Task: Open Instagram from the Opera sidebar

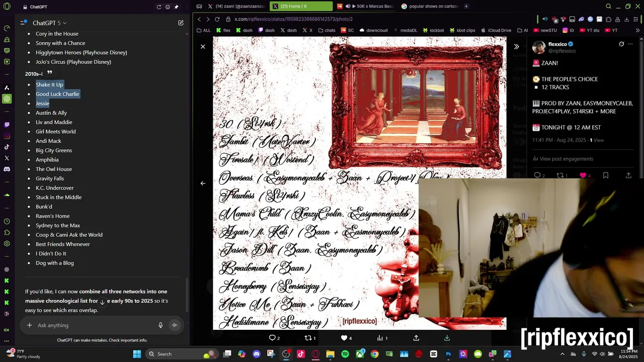Action: (x=7, y=136)
